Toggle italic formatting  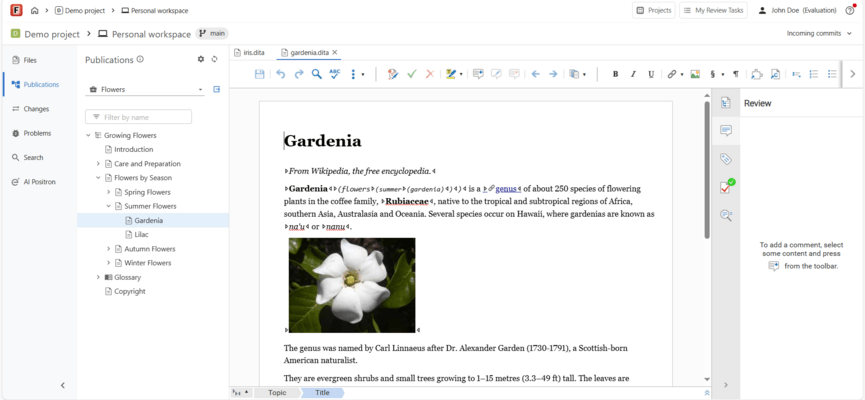tap(633, 74)
